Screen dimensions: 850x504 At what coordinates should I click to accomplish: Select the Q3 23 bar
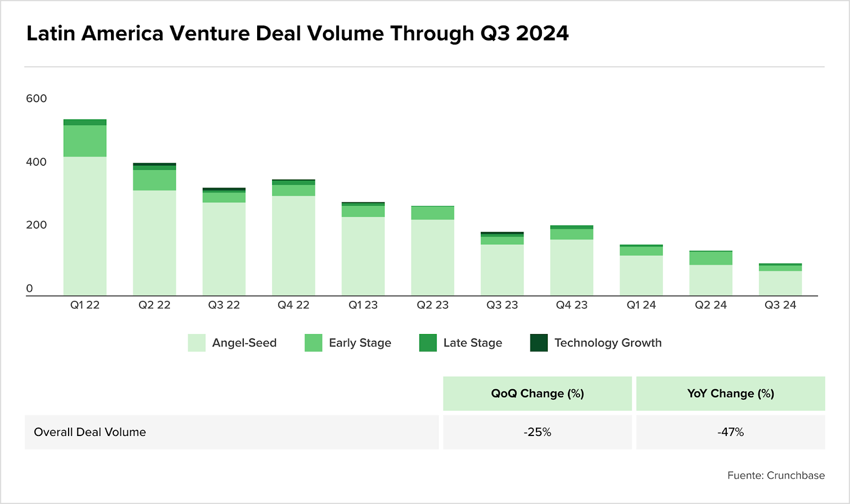point(502,266)
